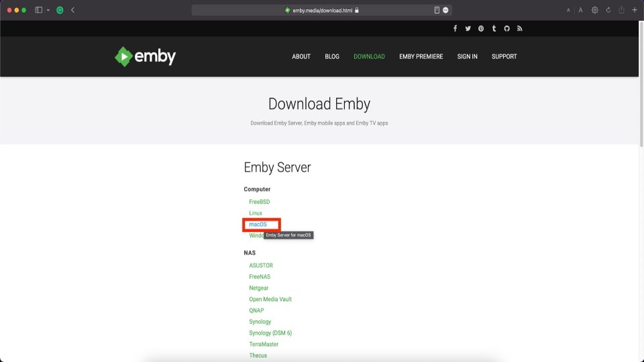Viewport: 644px width, 362px height.
Task: Select the Open Media Vault link
Action: click(270, 299)
